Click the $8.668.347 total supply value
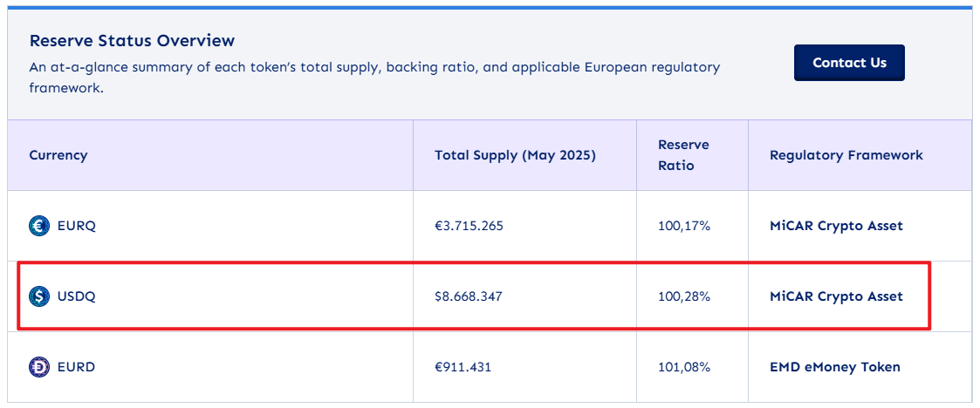 468,296
